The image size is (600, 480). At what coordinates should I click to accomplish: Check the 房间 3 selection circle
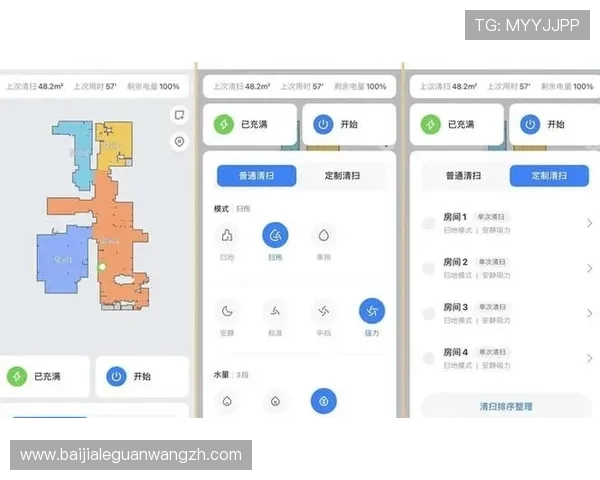point(429,313)
